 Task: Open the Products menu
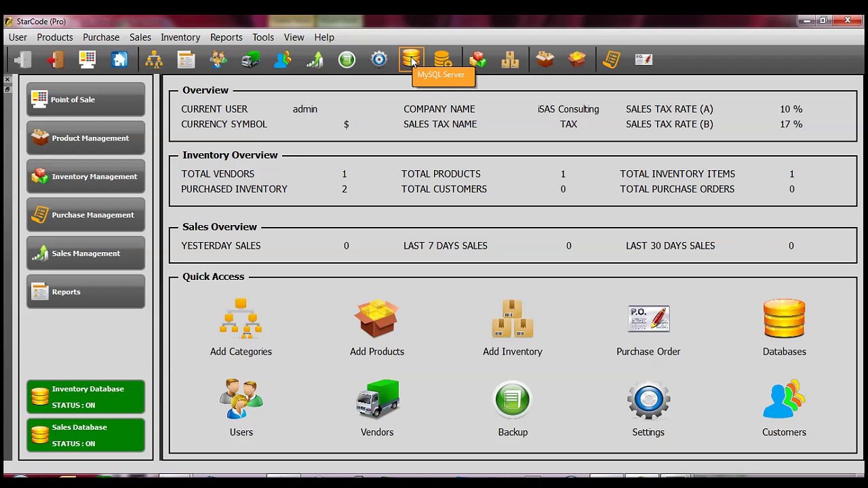55,37
